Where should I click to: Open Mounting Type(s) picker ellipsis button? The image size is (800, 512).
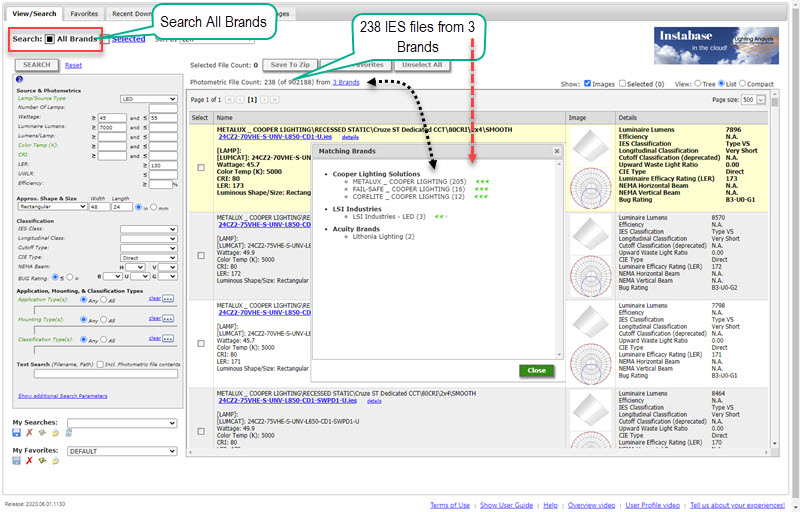coord(168,318)
